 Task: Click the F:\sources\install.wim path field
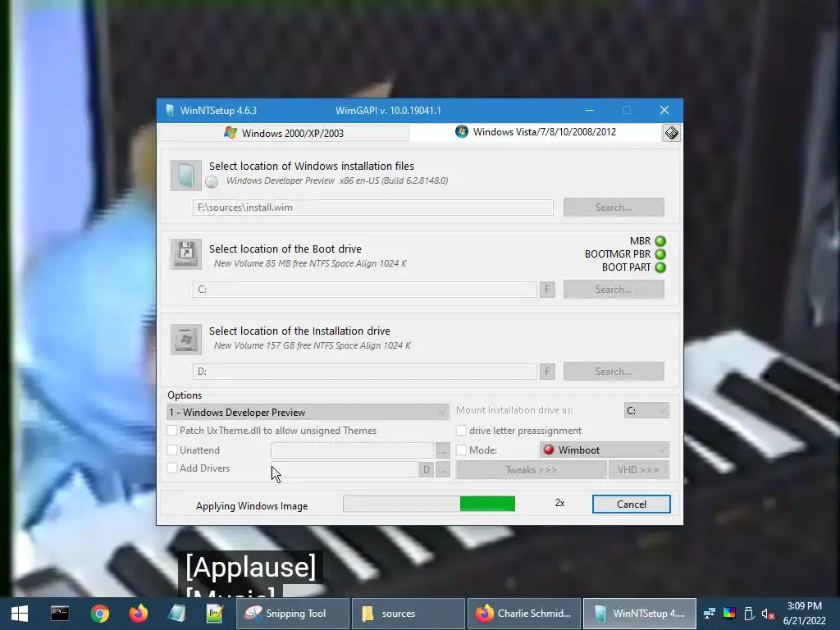pos(373,208)
